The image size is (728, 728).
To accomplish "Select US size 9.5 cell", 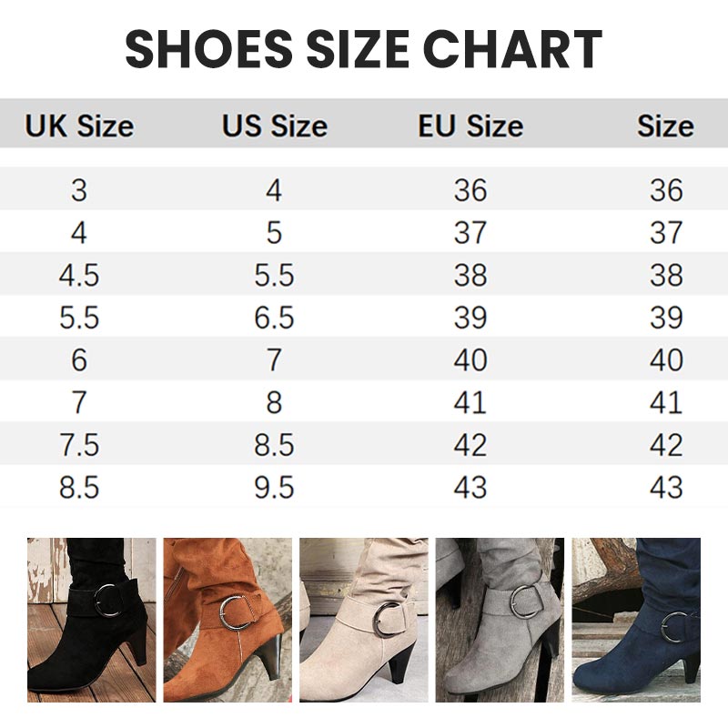I will (x=274, y=488).
